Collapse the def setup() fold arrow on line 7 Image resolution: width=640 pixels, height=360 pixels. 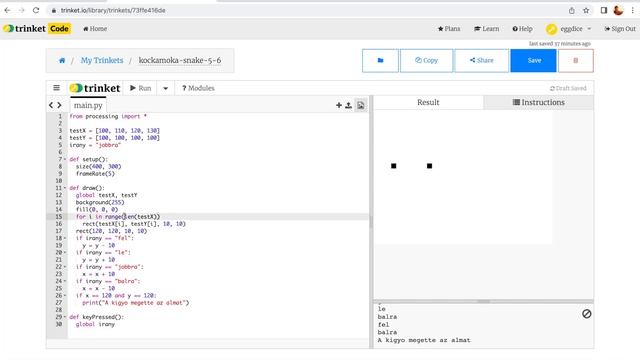(x=65, y=159)
